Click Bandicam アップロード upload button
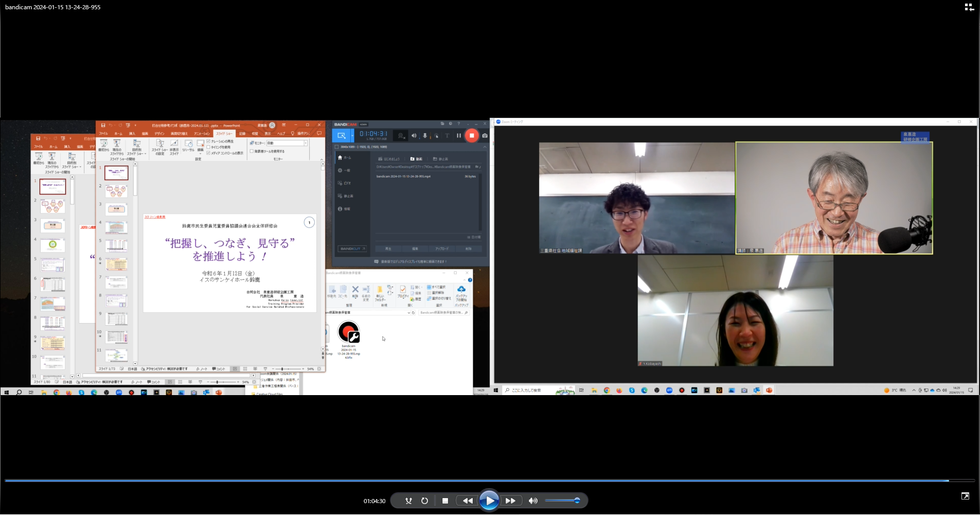The height and width of the screenshot is (516, 980). click(442, 249)
